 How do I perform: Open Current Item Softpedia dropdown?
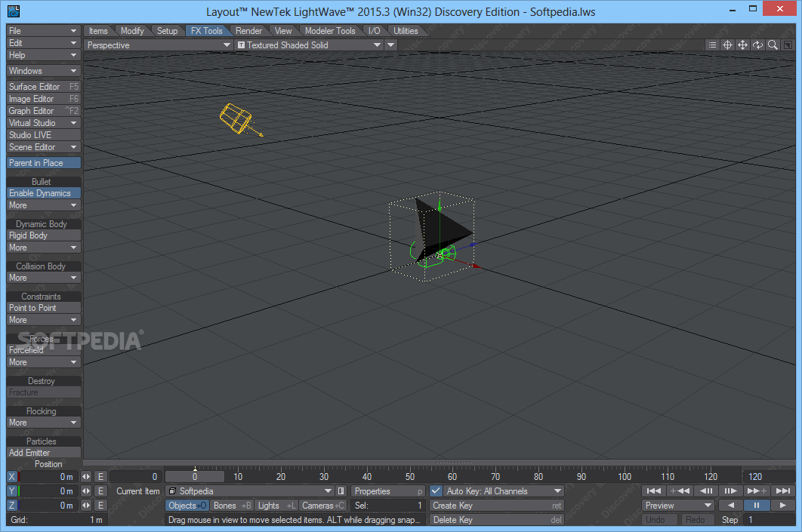click(250, 490)
